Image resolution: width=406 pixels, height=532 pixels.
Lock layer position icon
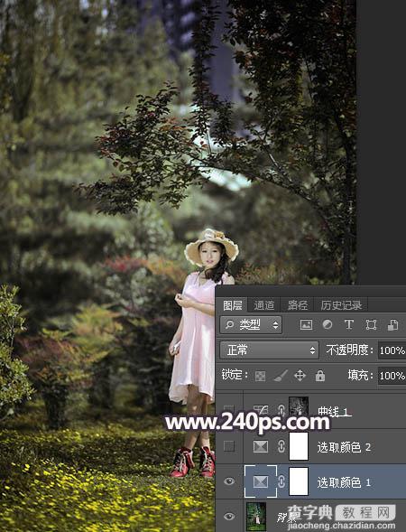tap(300, 376)
